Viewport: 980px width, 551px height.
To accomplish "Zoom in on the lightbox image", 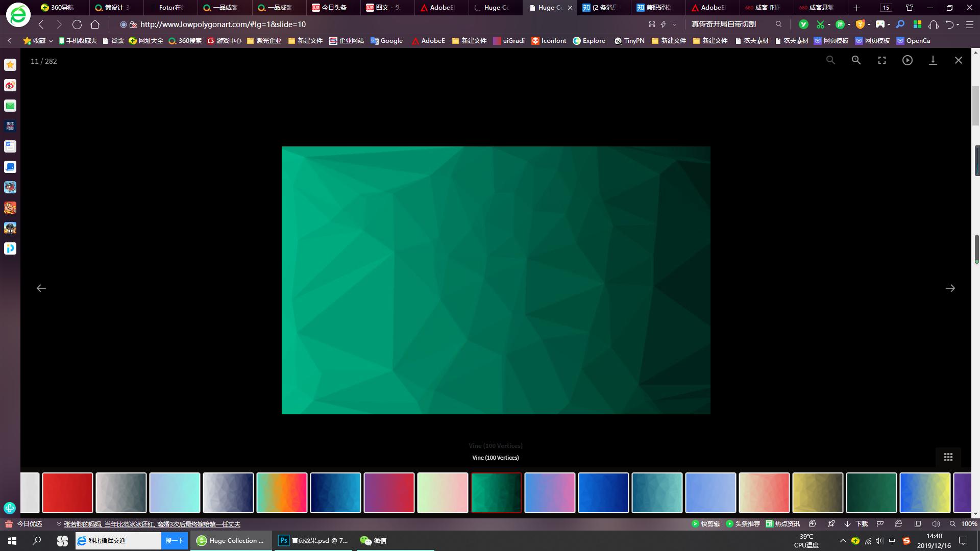I will click(x=856, y=60).
